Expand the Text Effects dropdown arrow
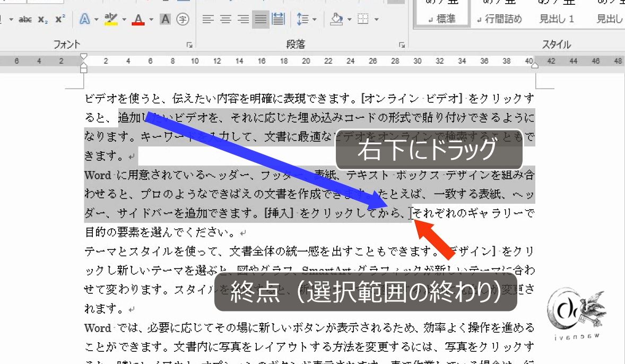This screenshot has height=364, width=625. click(x=97, y=19)
